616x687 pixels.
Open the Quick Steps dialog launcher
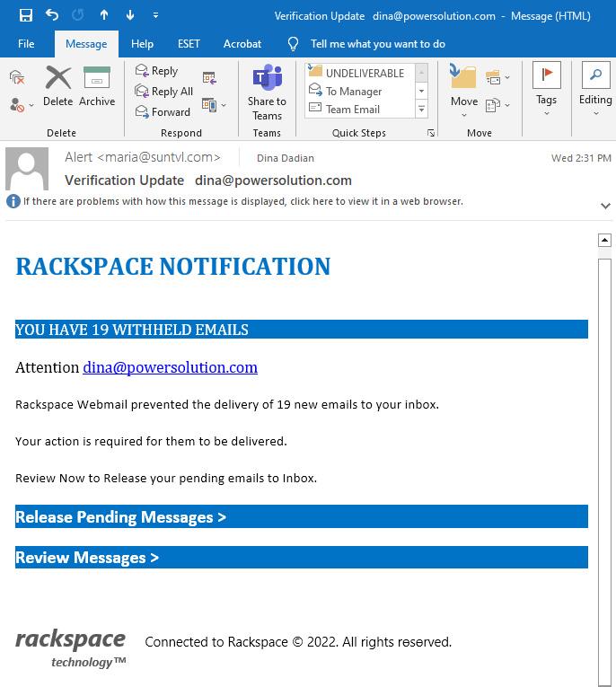click(x=431, y=133)
